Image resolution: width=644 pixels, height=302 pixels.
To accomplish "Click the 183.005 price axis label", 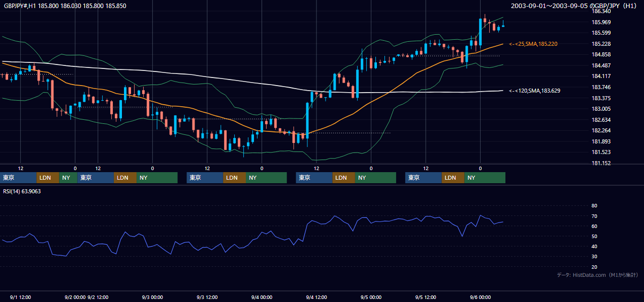I will pos(601,109).
